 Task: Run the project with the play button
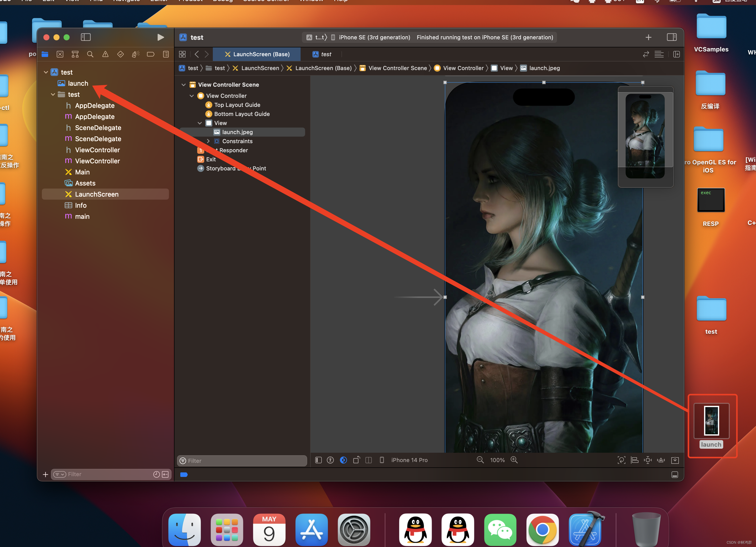pos(160,37)
